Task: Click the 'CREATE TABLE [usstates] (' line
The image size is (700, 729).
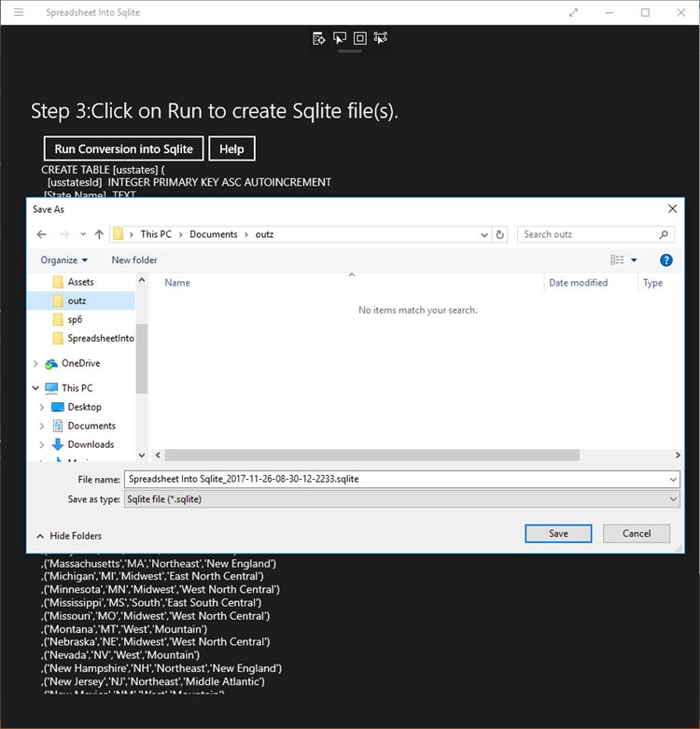Action: click(103, 170)
